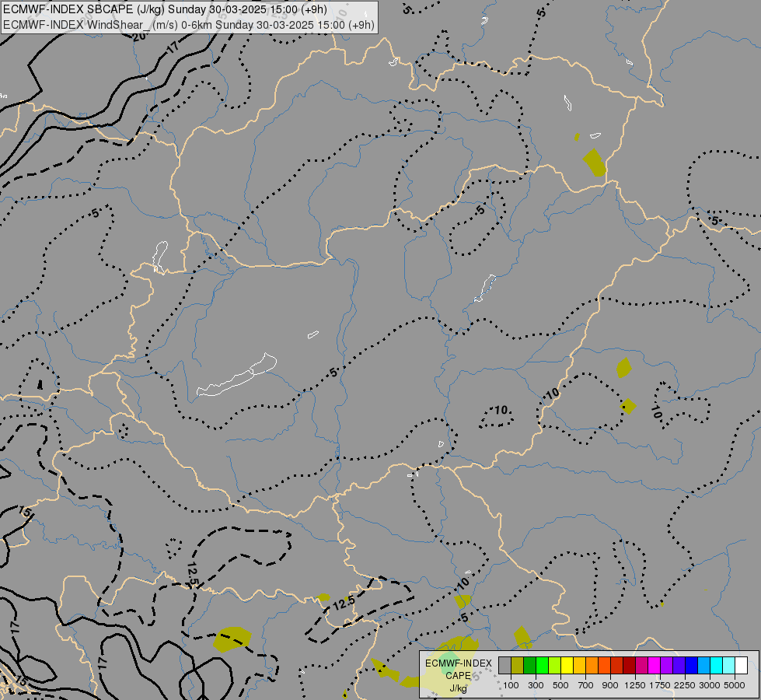This screenshot has height=700, width=761.
Task: Pick the yellow-green lime legend swatch
Action: [555, 665]
